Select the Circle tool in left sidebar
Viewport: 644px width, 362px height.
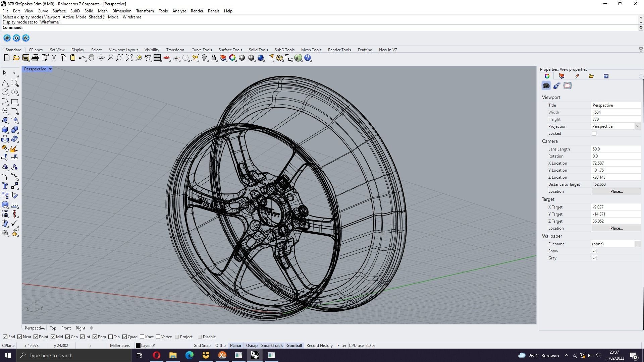coord(5,92)
